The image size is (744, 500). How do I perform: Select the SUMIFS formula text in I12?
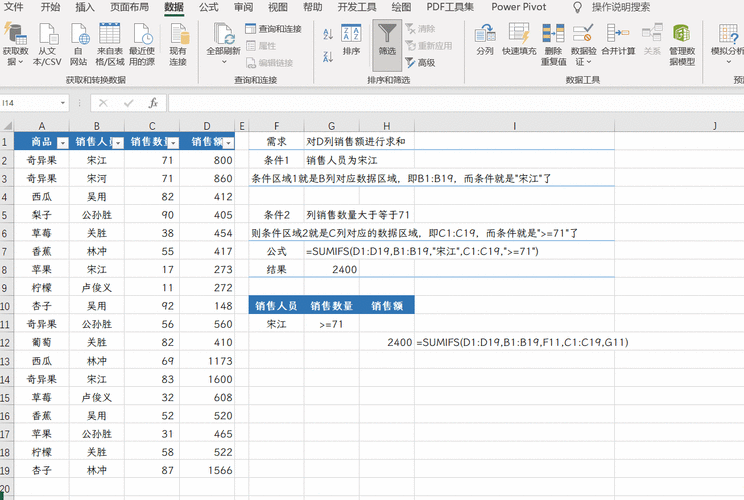tap(522, 343)
